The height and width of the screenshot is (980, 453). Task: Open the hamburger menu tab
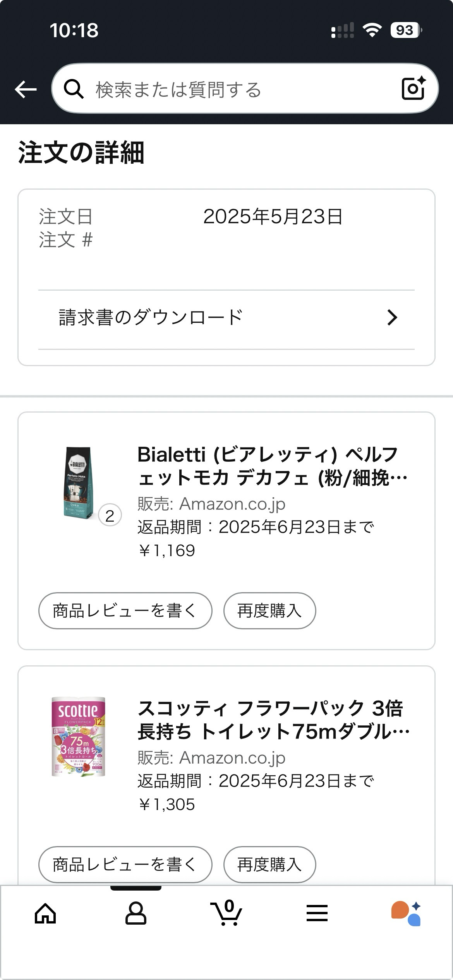click(x=317, y=913)
